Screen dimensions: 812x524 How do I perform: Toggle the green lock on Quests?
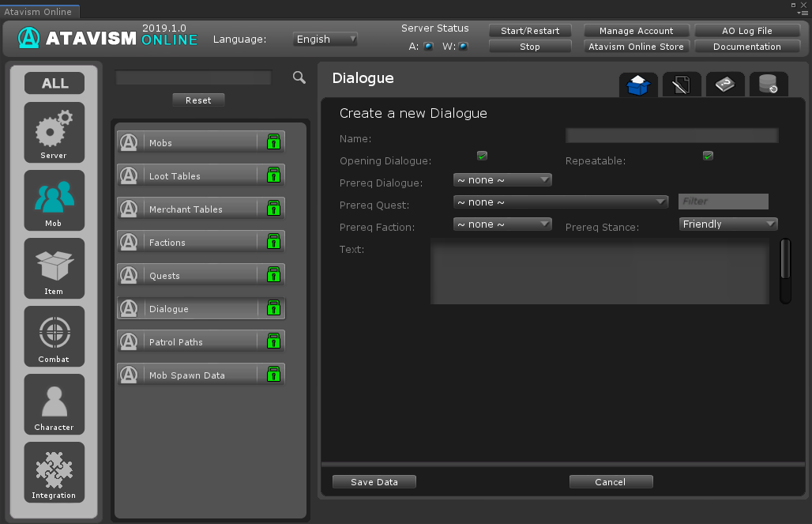click(273, 275)
